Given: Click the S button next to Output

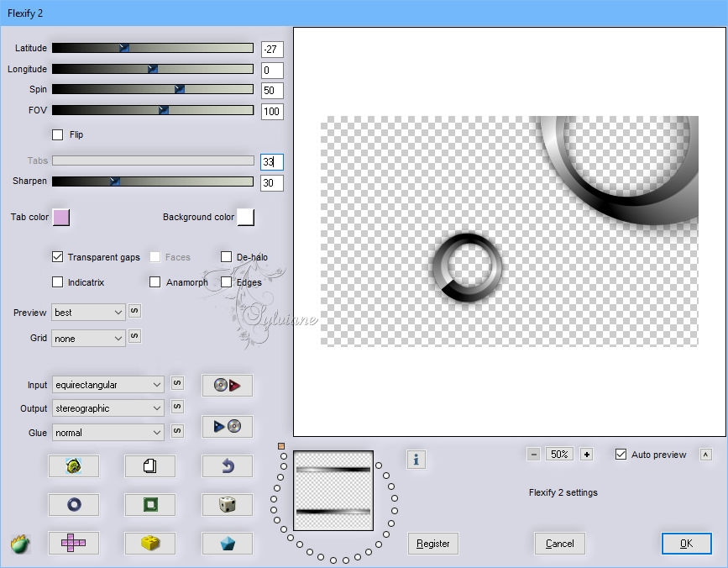Looking at the screenshot, I should (x=177, y=407).
